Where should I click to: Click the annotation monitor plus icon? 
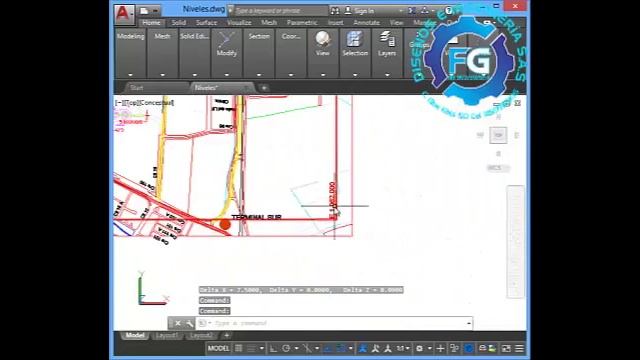[x=440, y=348]
